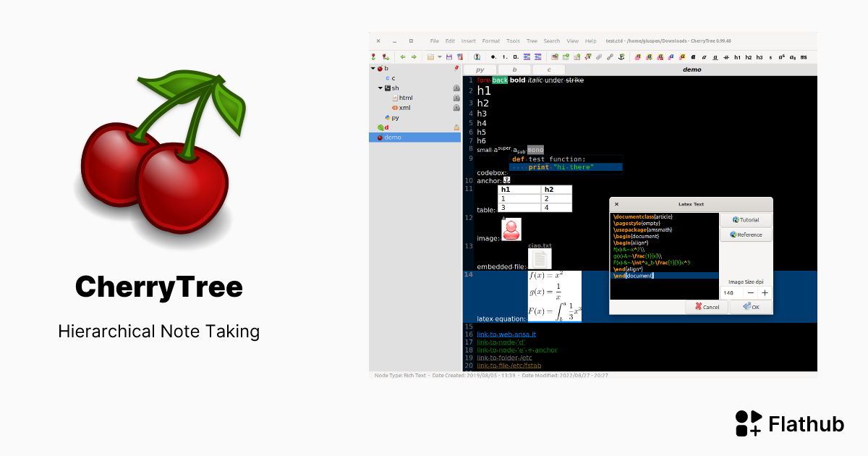The image size is (868, 456).
Task: Switch to the 'py' tab
Action: tap(480, 69)
